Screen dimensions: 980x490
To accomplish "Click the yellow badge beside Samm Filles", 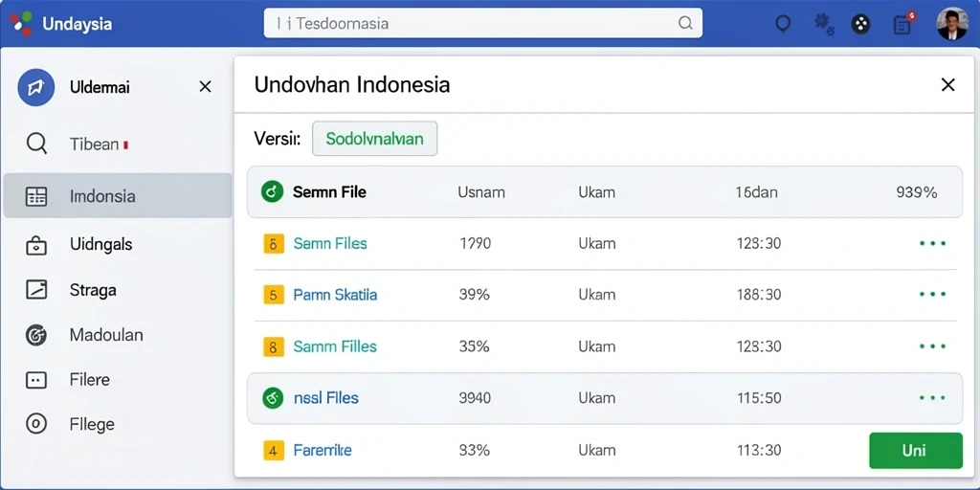I will (274, 346).
